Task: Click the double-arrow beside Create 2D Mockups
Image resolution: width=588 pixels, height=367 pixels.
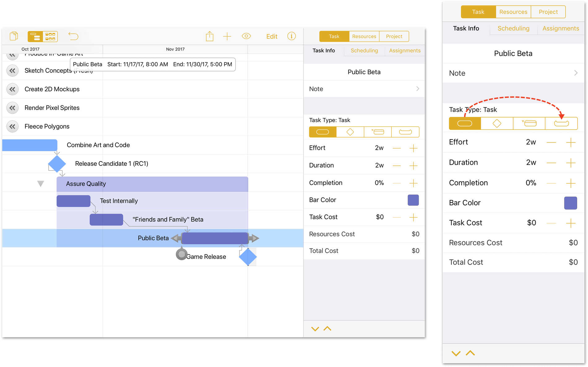Action: (12, 89)
